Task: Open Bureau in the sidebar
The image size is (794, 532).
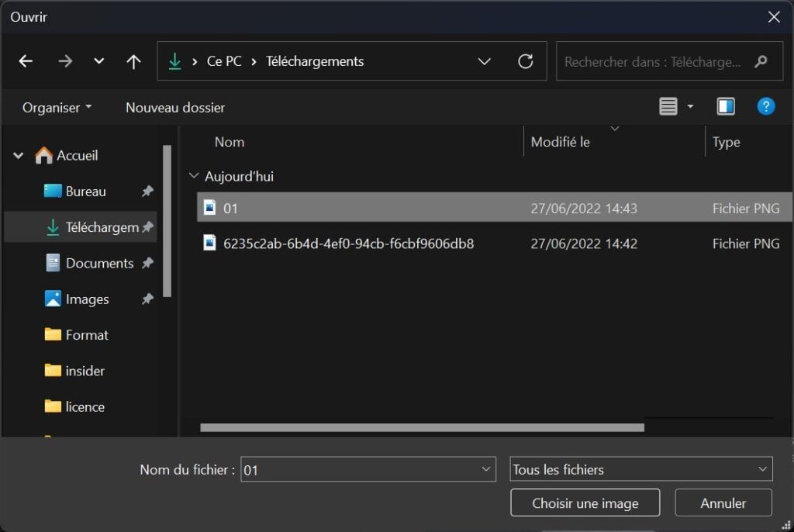Action: click(x=85, y=192)
